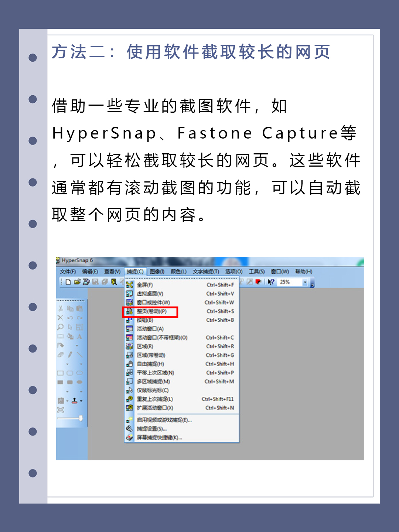Click the New document icon in toolbar
The image size is (399, 532).
point(68,282)
